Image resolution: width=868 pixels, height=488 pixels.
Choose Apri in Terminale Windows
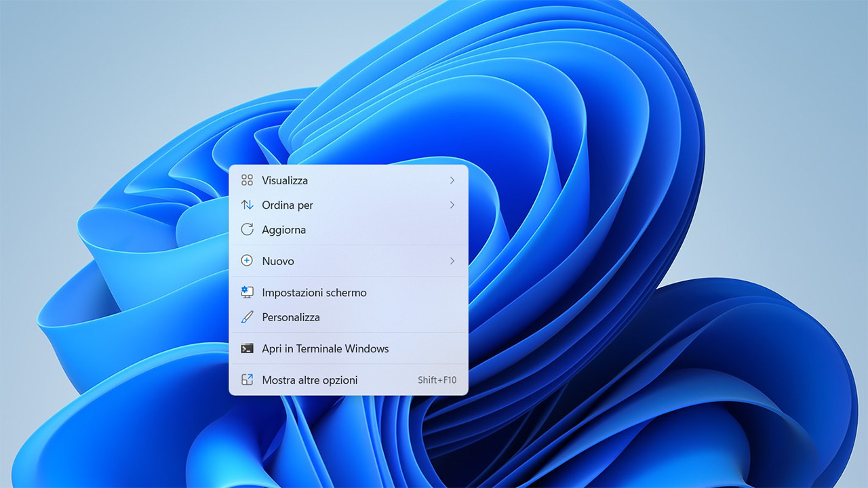(349, 348)
